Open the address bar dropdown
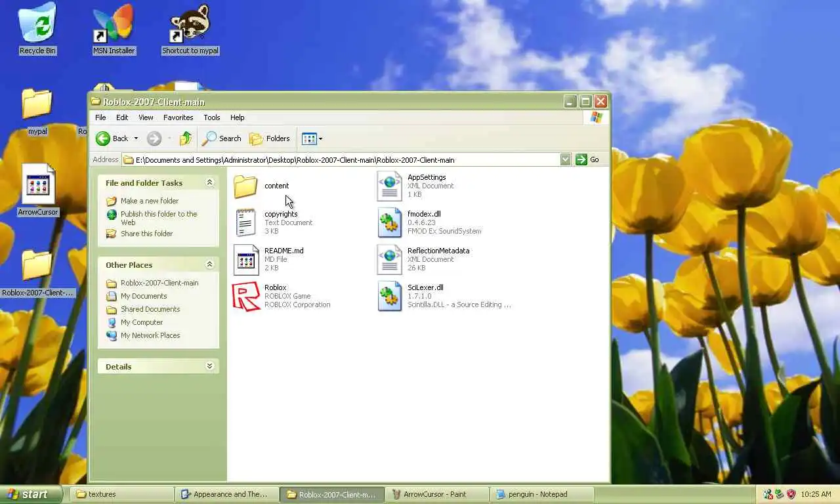The height and width of the screenshot is (504, 840). tap(565, 159)
